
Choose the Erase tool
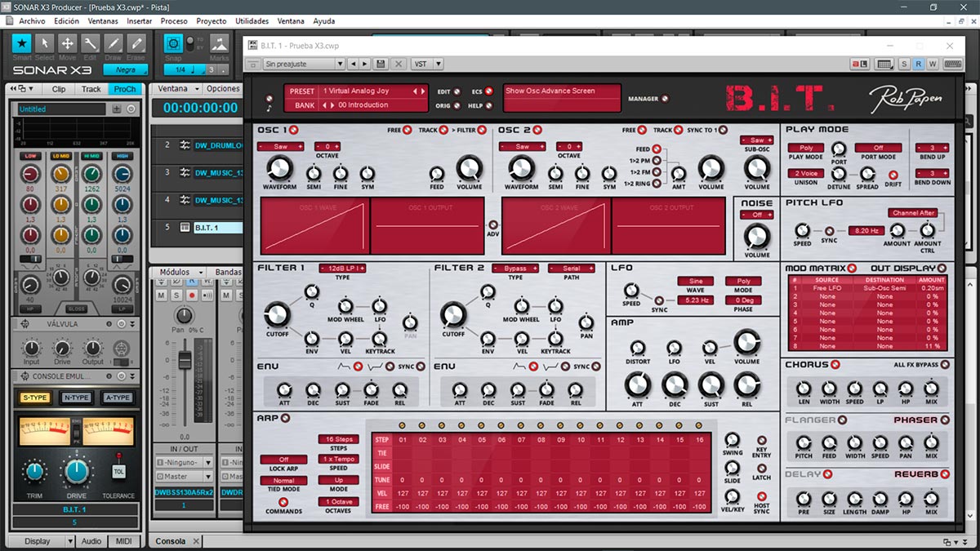click(x=136, y=43)
